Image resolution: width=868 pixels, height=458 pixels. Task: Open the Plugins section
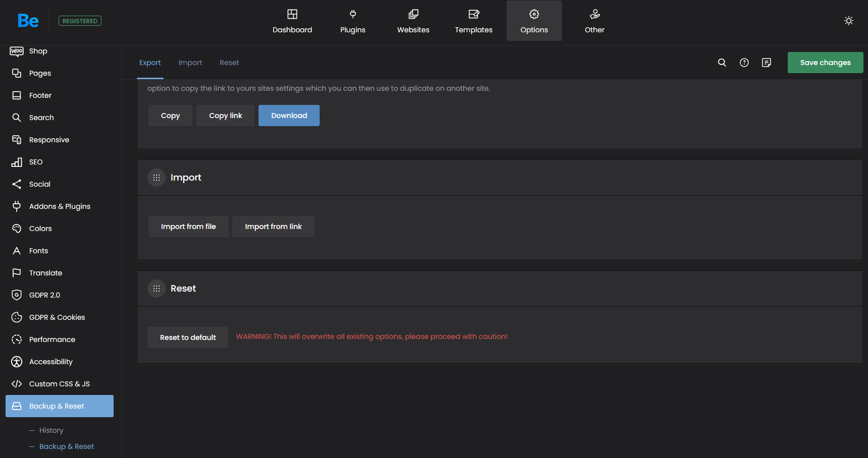click(353, 21)
